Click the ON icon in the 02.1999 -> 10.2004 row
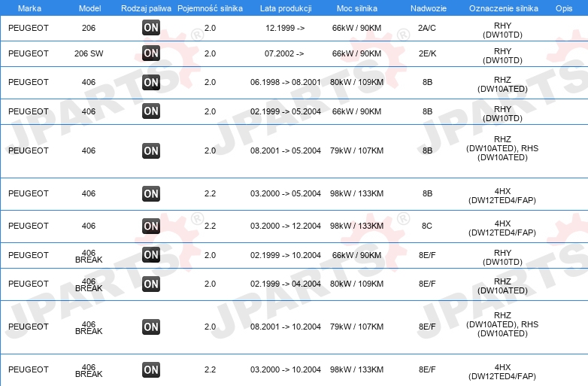Screen dimensions: 588x386 pos(151,255)
